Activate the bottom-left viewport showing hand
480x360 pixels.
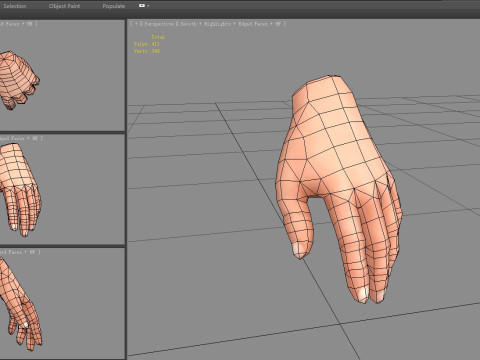tap(62, 303)
